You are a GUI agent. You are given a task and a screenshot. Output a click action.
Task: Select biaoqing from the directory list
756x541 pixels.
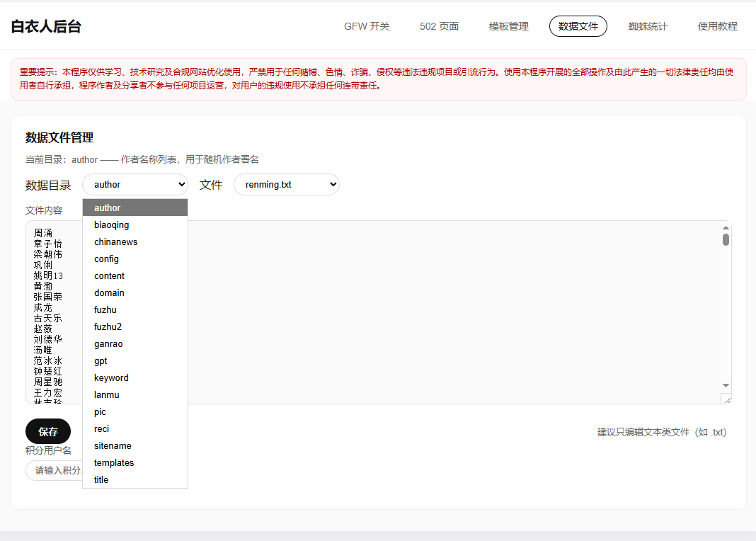coord(112,225)
